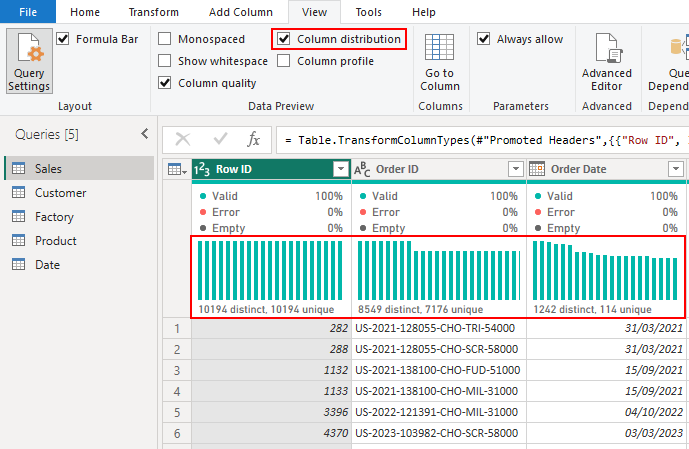Open Order Date column filter dropdown
Viewport: 689px width, 449px height.
pos(676,169)
